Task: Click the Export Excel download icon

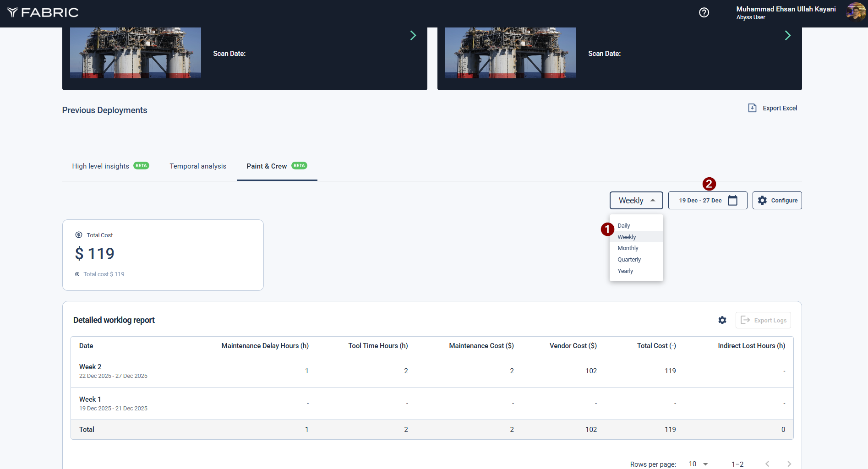Action: pyautogui.click(x=752, y=108)
